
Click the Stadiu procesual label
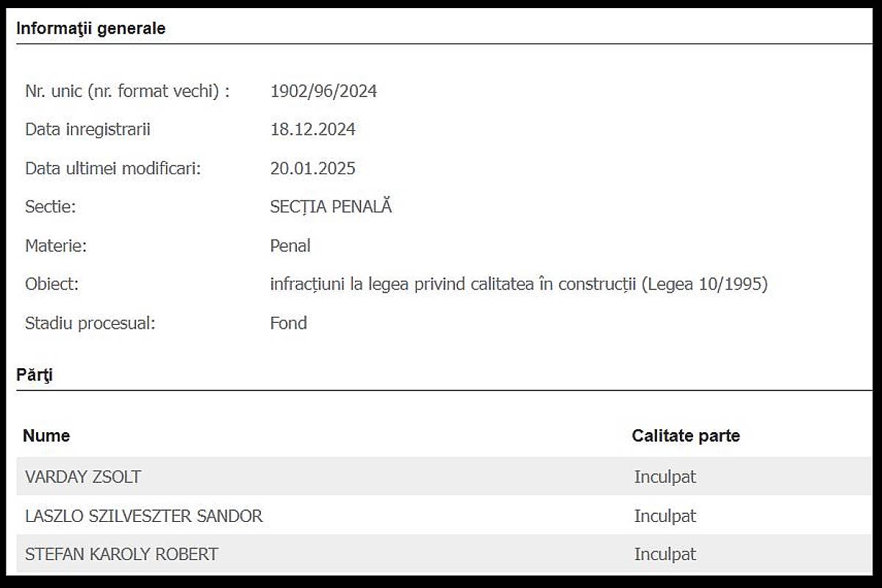click(90, 323)
